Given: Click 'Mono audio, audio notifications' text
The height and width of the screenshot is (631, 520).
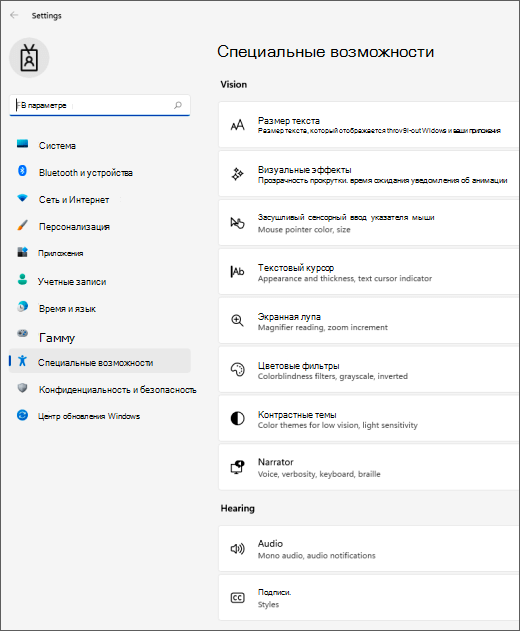Looking at the screenshot, I should [x=317, y=555].
